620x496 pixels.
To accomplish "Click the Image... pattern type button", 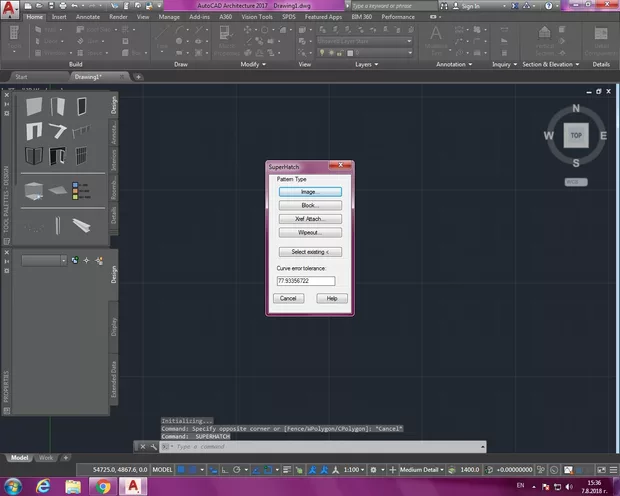I will (309, 191).
